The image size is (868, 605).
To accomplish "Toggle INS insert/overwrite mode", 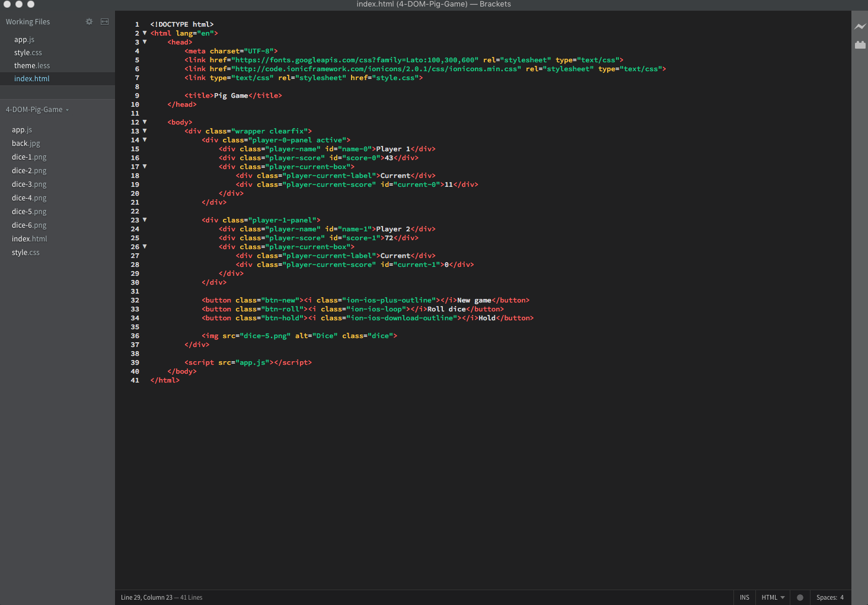I will point(745,597).
